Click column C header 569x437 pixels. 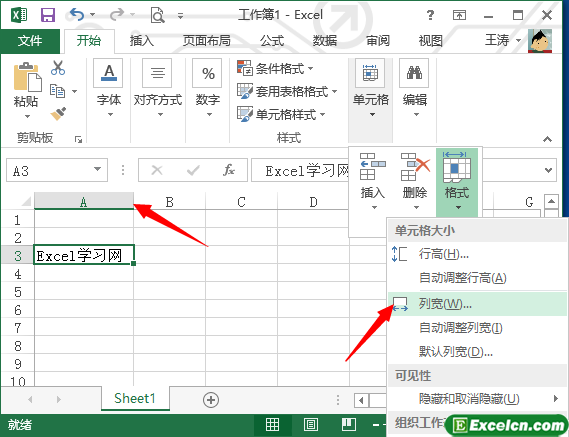[241, 201]
